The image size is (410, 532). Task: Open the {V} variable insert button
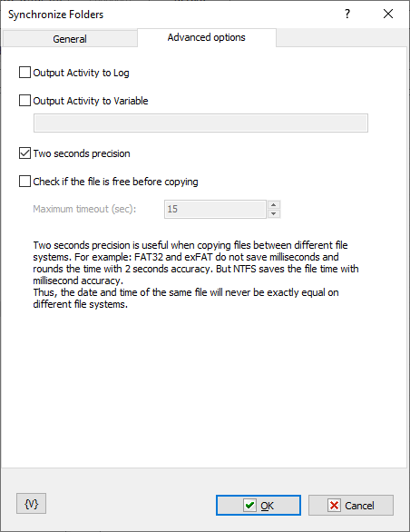point(31,504)
